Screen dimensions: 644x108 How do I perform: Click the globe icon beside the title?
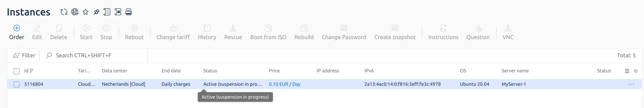pos(75,12)
